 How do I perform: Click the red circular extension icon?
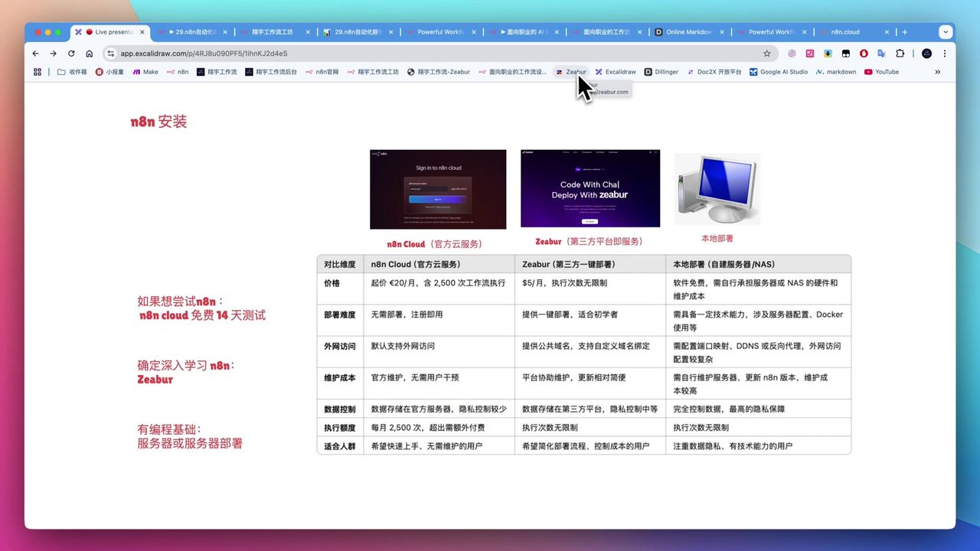[x=864, y=54]
